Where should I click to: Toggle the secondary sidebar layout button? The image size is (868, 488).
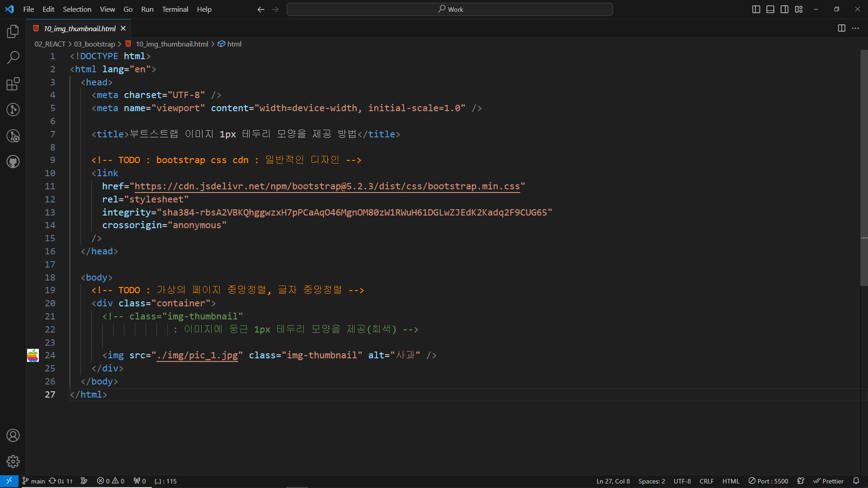coord(784,9)
